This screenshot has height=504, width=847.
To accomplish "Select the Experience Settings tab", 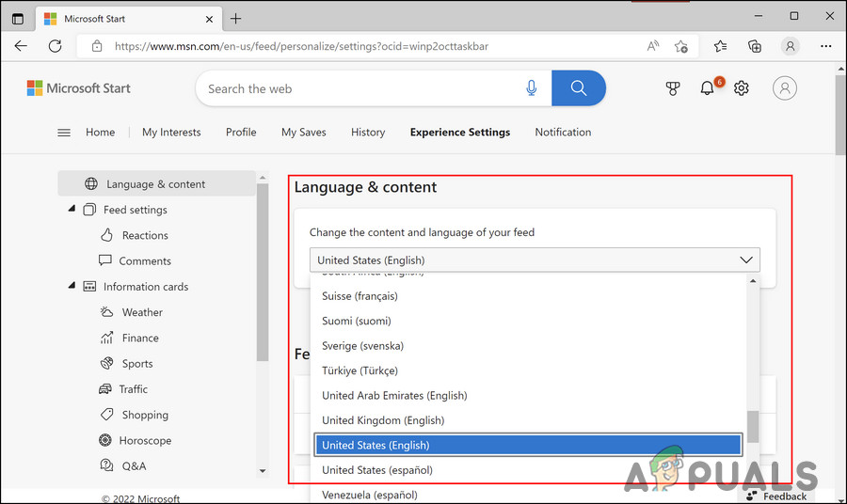I will point(459,133).
